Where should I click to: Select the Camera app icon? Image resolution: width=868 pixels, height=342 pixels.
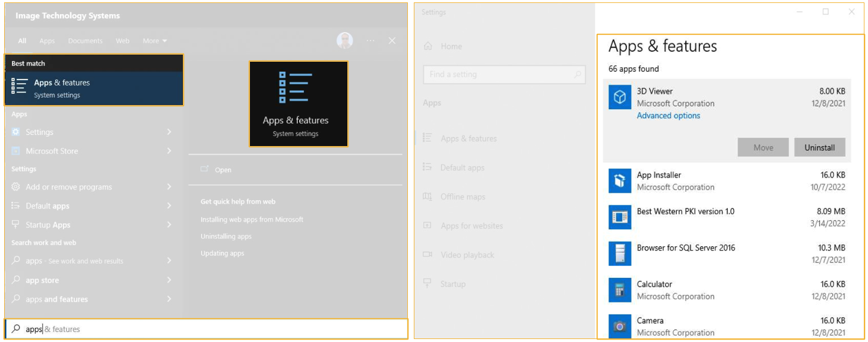[620, 327]
